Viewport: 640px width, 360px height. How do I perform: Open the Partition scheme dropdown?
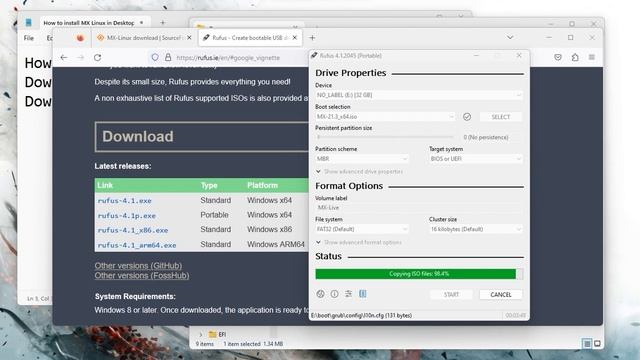(x=362, y=159)
